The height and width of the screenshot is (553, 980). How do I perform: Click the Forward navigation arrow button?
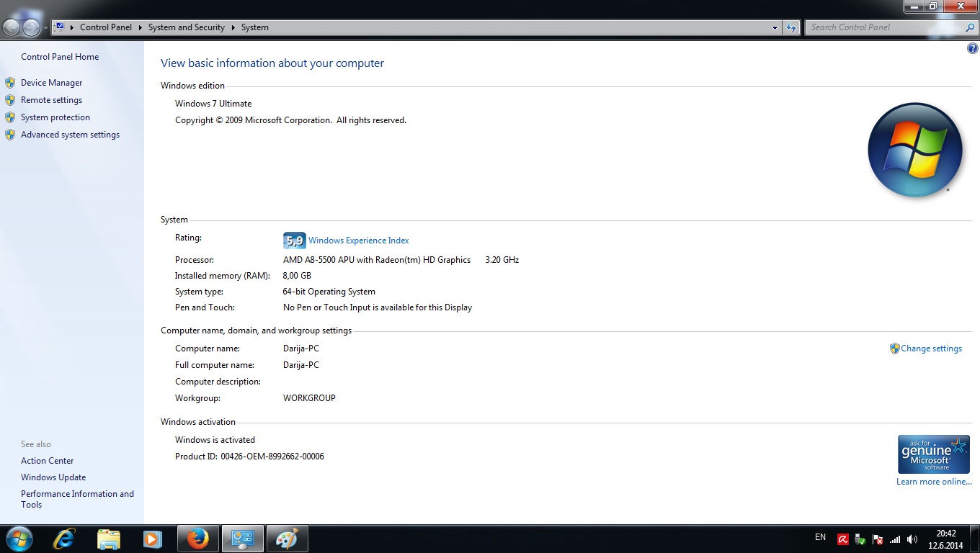(x=32, y=27)
